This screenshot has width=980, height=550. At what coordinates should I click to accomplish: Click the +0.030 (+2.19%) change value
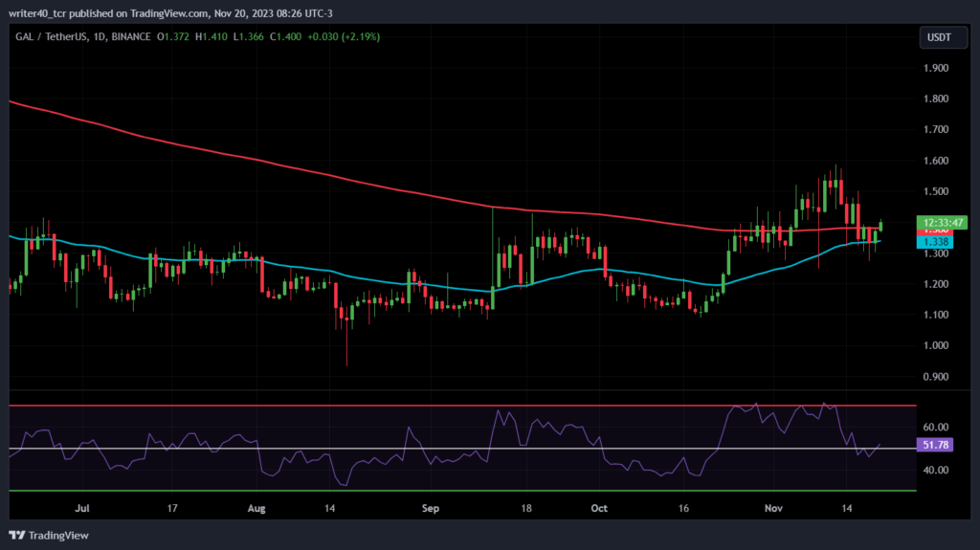coord(344,37)
